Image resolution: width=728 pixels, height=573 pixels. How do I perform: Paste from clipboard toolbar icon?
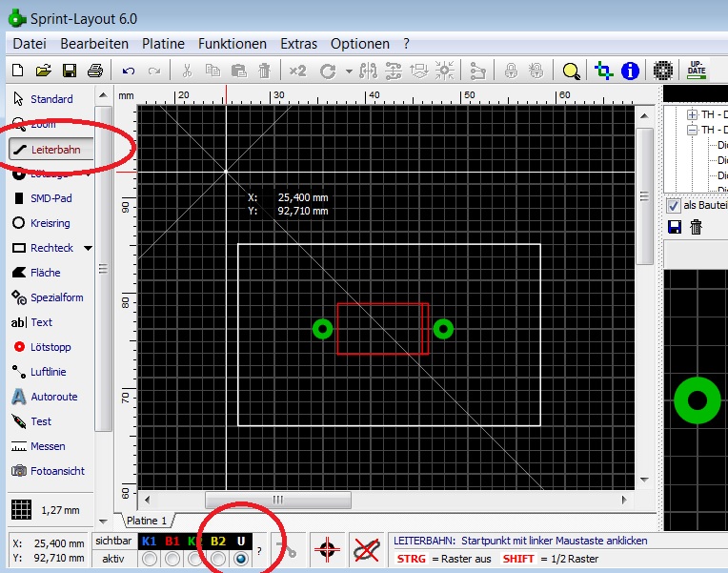point(238,71)
